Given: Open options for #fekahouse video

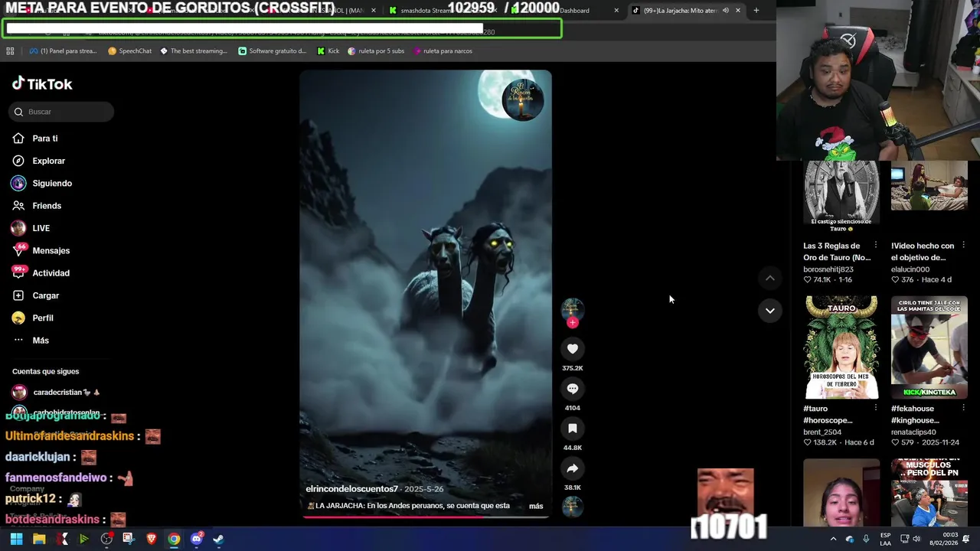Looking at the screenshot, I should [963, 409].
